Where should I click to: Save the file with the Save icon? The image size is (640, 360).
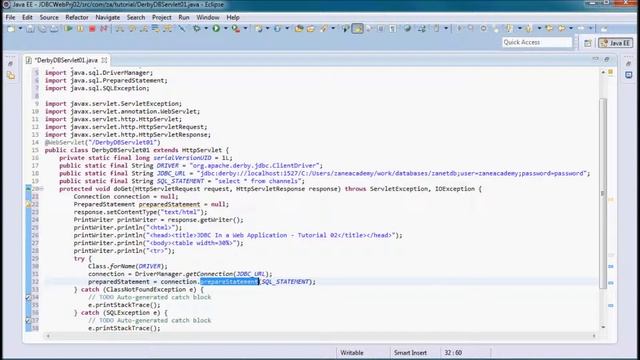tap(31, 29)
